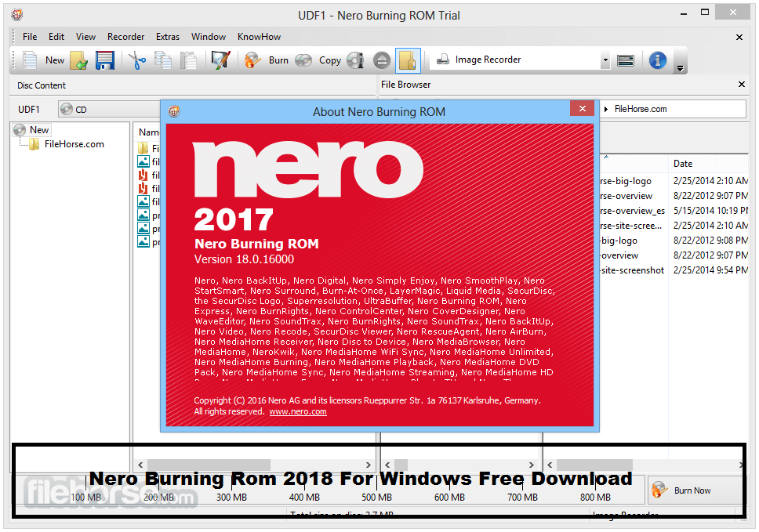This screenshot has width=759, height=532.
Task: Close the File Browser panel
Action: pyautogui.click(x=741, y=84)
